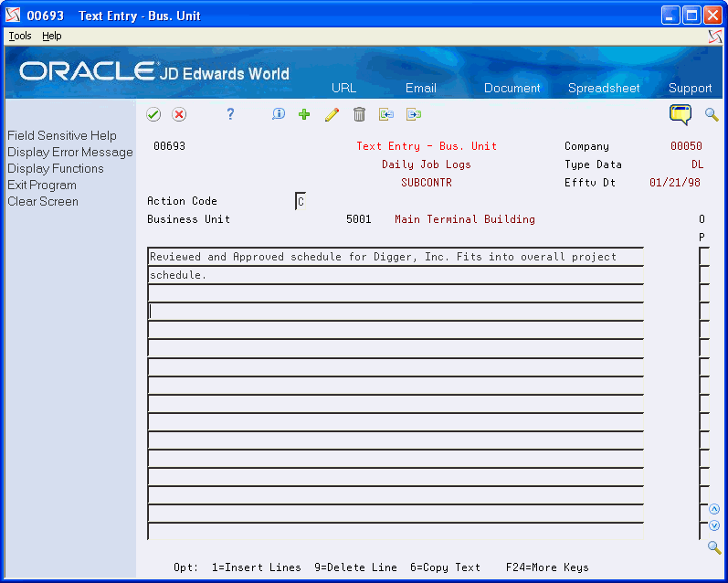Viewport: 728px width, 583px height.
Task: Click the title bar application icon
Action: 13,16
